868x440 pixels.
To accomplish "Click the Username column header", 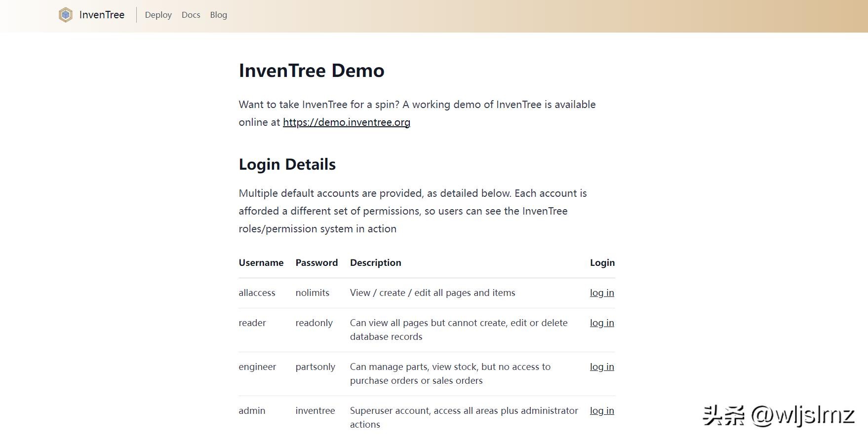I will tap(261, 263).
